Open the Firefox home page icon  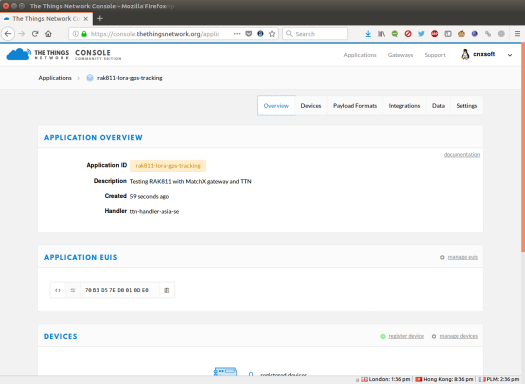49,34
